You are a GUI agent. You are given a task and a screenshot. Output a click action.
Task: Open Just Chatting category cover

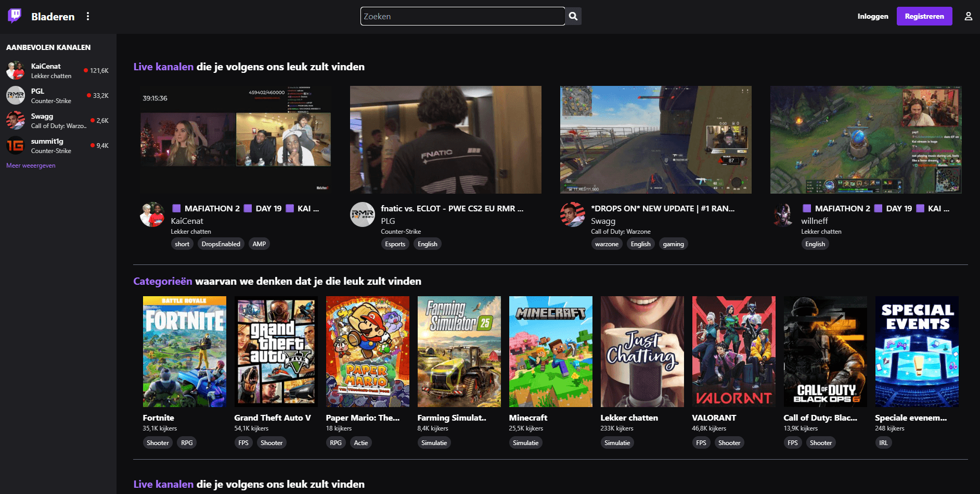642,352
